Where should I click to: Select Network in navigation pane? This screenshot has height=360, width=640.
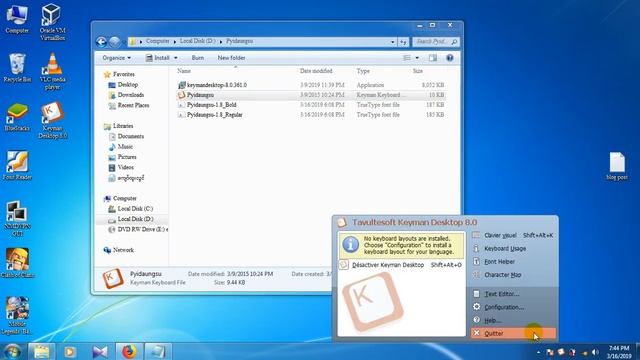coord(119,250)
